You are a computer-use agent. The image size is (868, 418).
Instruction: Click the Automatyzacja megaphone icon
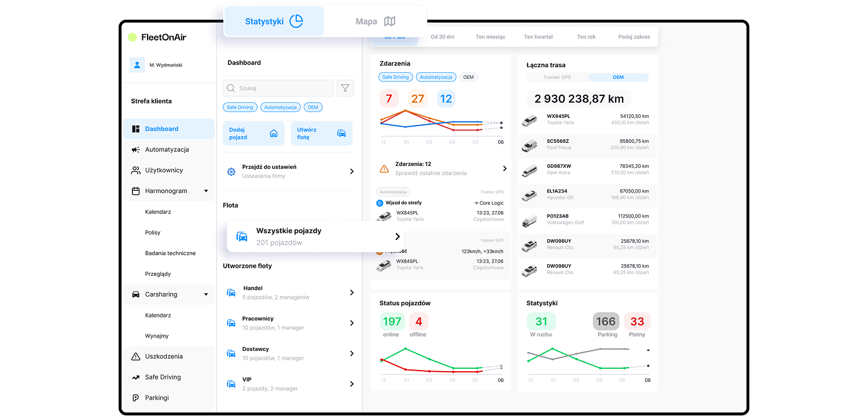135,150
